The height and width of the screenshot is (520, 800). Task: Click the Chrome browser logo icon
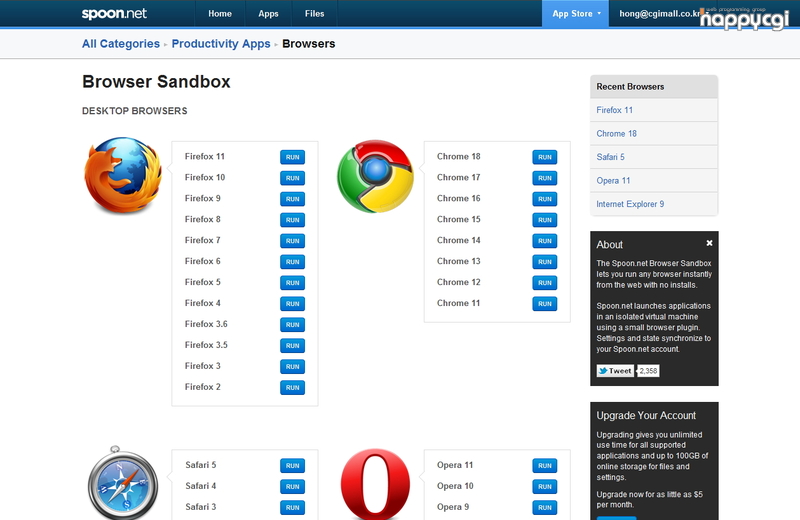[x=376, y=176]
